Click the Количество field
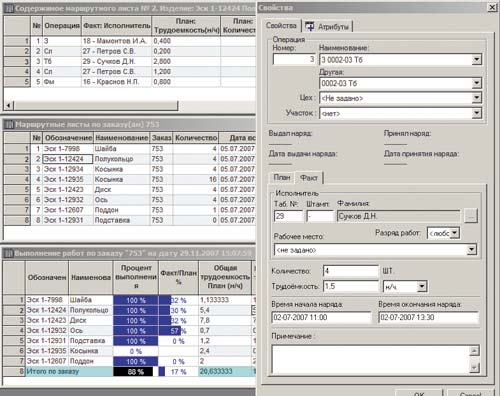This screenshot has width=500, height=396. (x=351, y=271)
